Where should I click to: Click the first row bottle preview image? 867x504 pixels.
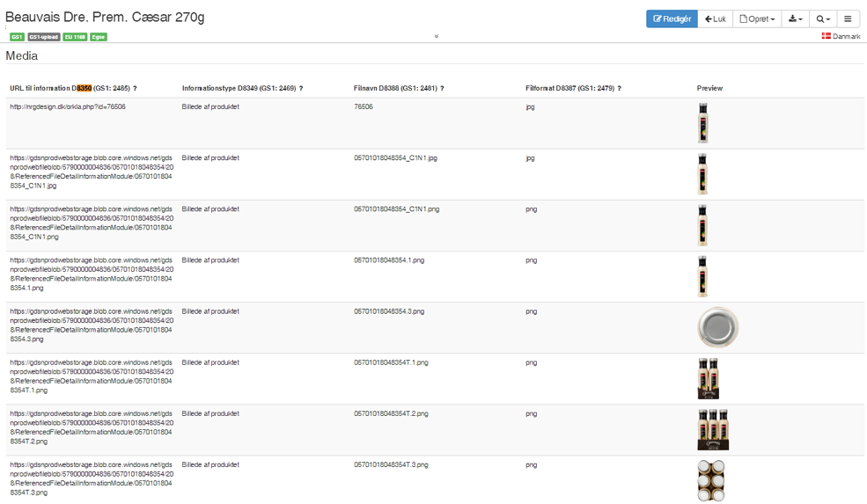pos(702,122)
